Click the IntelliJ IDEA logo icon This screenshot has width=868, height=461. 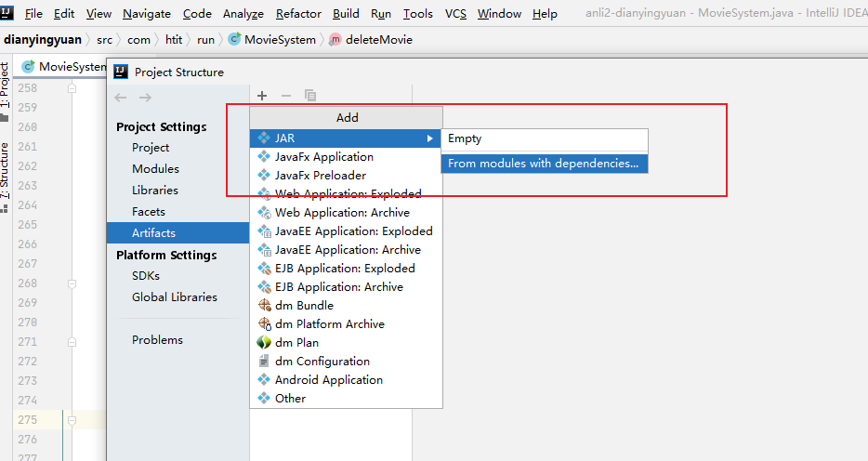pyautogui.click(x=7, y=12)
